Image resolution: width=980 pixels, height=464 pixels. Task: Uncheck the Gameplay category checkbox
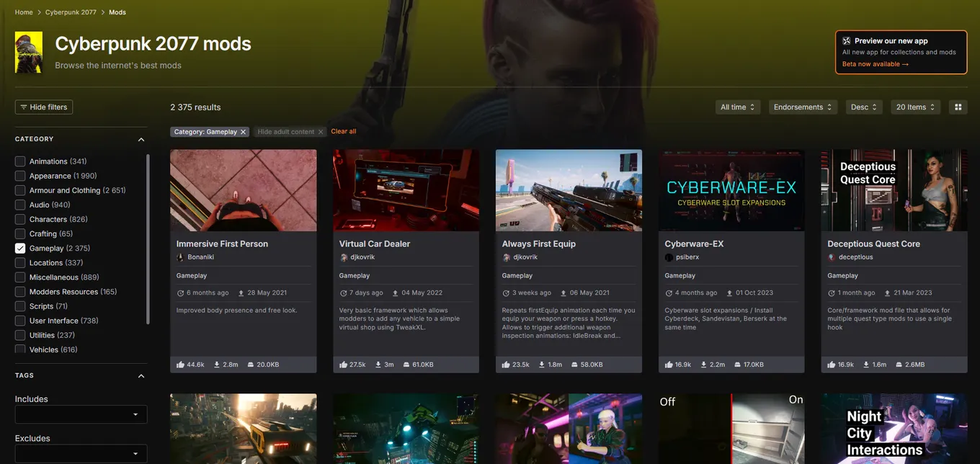(20, 248)
